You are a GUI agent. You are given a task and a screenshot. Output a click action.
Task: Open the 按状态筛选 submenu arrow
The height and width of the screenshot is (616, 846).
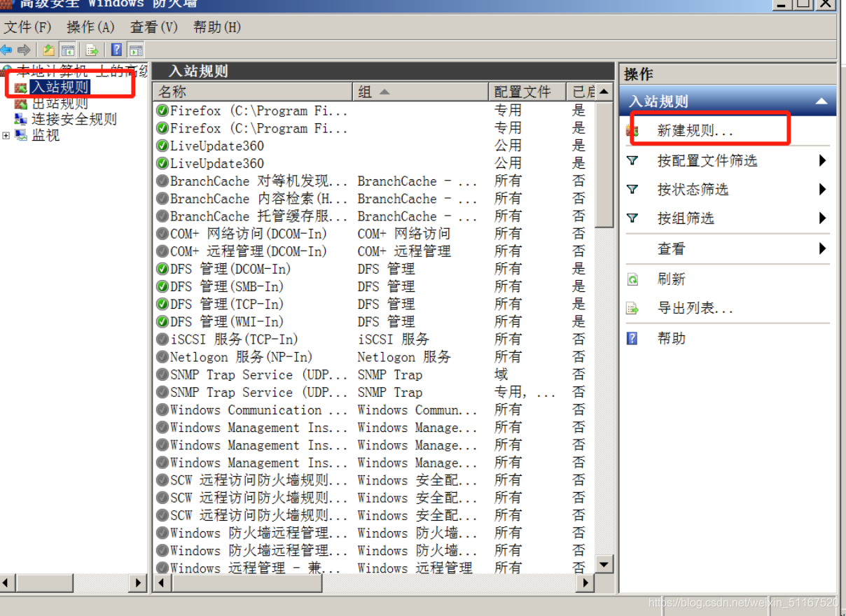[x=822, y=189]
